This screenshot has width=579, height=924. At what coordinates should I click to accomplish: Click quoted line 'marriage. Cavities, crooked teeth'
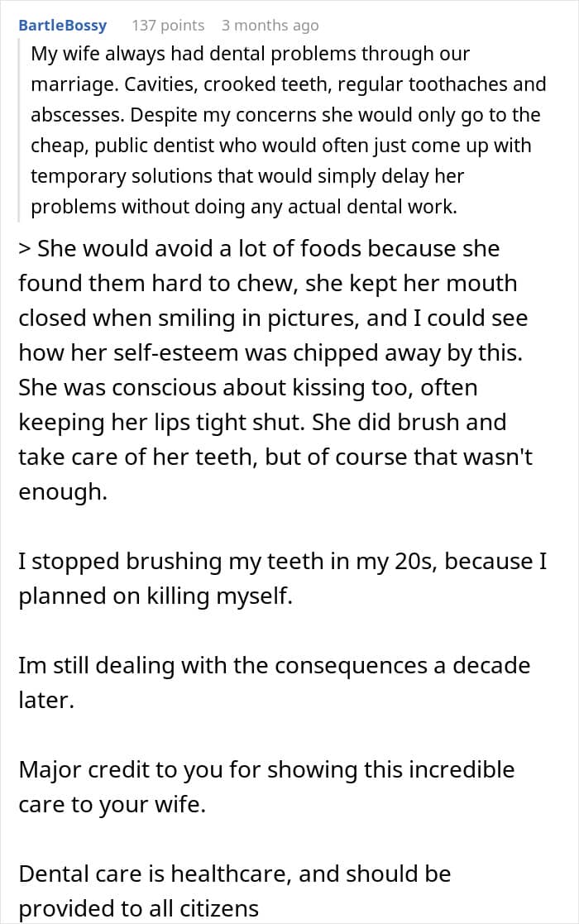[289, 84]
